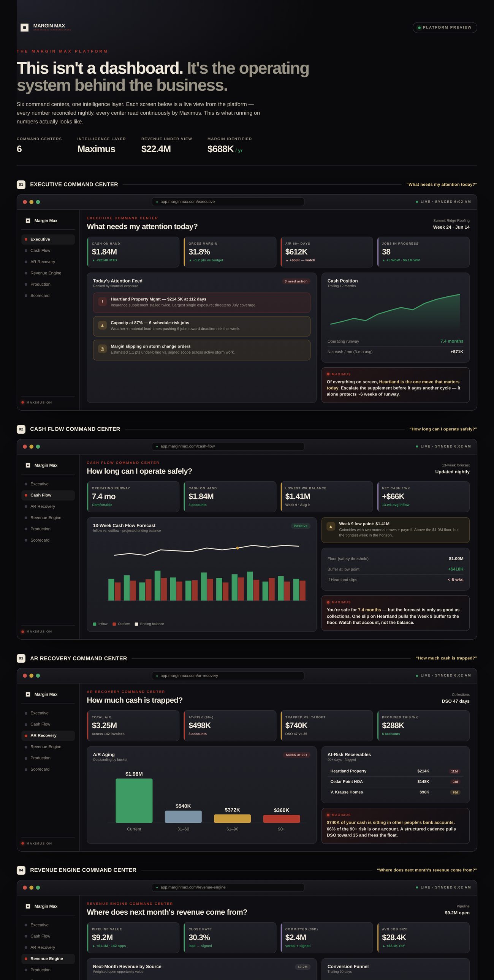Click the Lowest Wk Balance $1.41M card

point(326,497)
